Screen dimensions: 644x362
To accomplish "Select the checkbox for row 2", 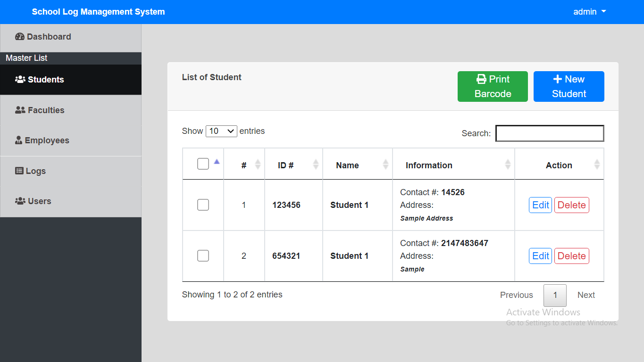I will tap(203, 255).
